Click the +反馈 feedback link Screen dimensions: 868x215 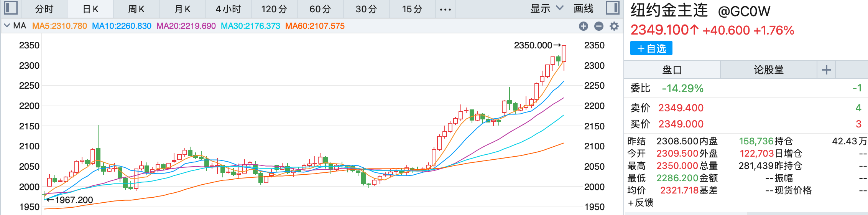(640, 203)
